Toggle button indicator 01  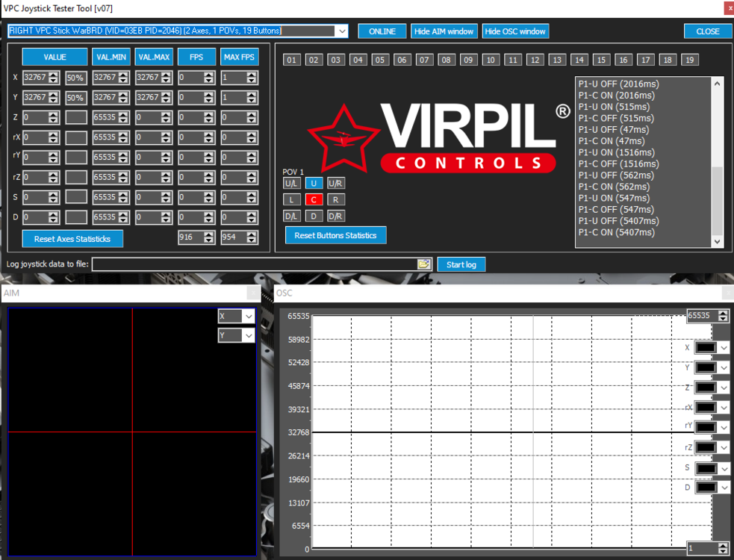[x=292, y=60]
